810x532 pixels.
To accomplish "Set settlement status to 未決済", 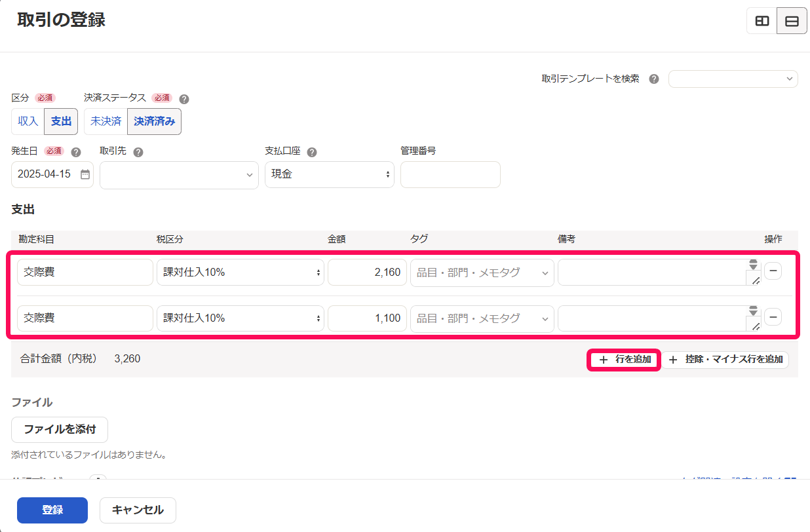I will 106,121.
